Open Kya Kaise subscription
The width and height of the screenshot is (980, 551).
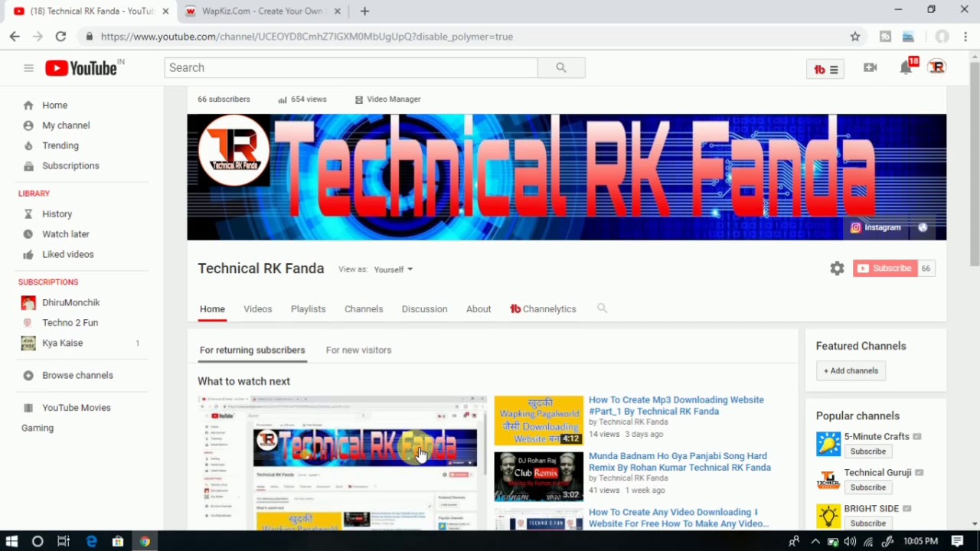pos(63,343)
